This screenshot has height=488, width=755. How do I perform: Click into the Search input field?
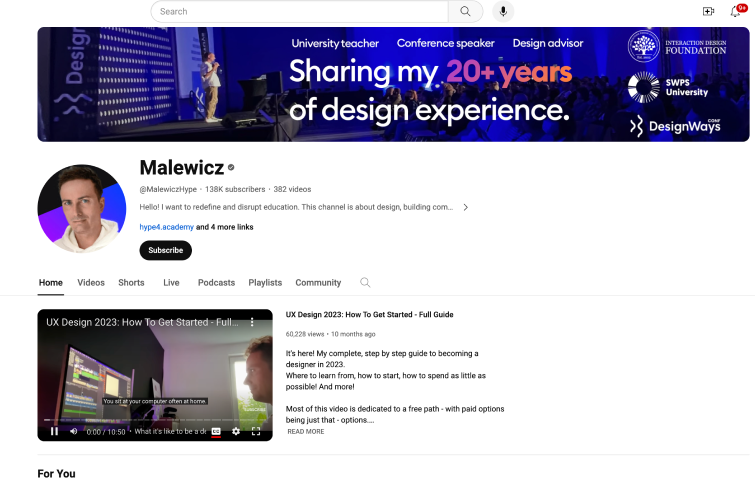[x=300, y=11]
